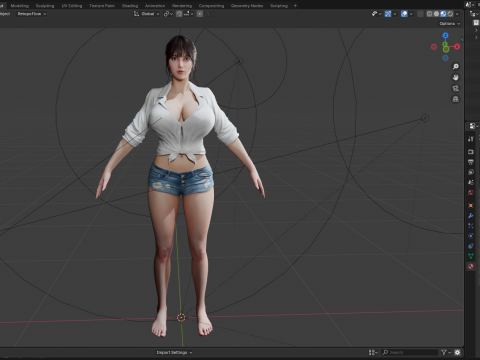Screen dimensions: 480x360
Task: Add a new workspace with plus button
Action: [295, 6]
